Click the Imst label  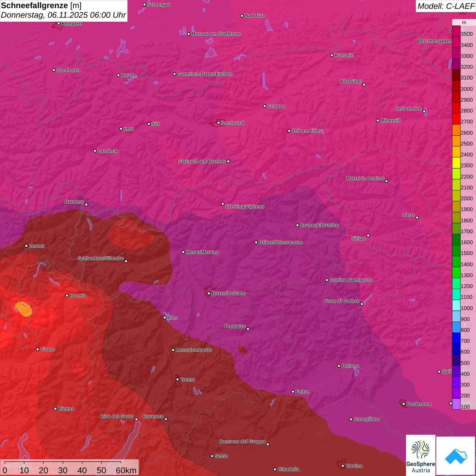[129, 129]
